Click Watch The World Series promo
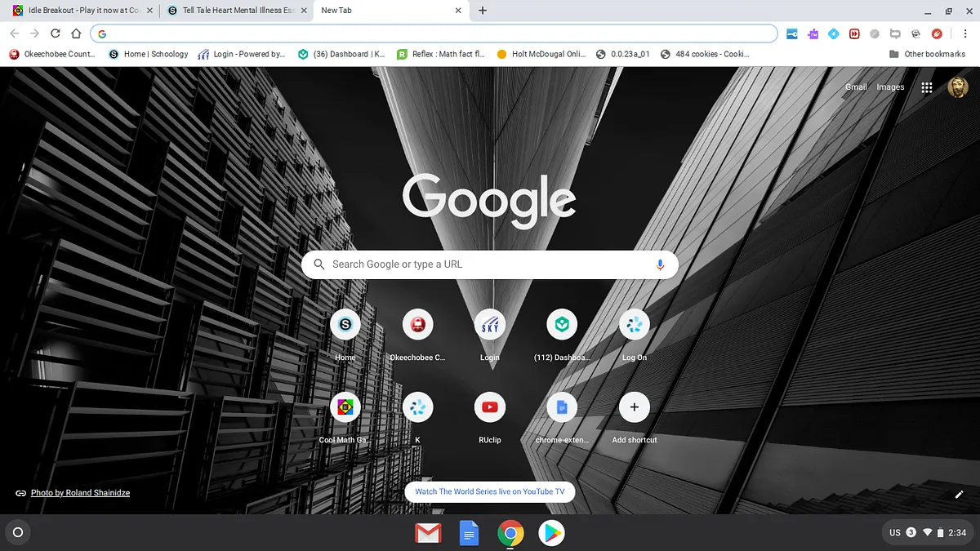 tap(490, 491)
